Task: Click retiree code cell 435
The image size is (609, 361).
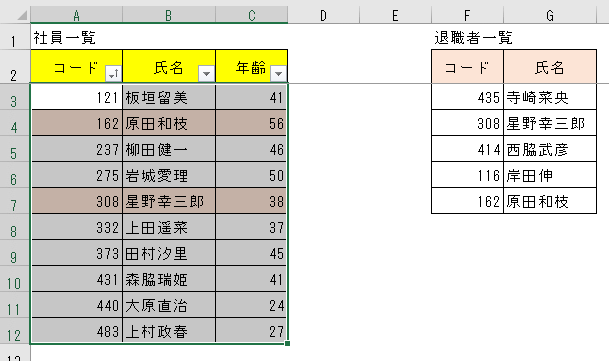Action: [467, 97]
